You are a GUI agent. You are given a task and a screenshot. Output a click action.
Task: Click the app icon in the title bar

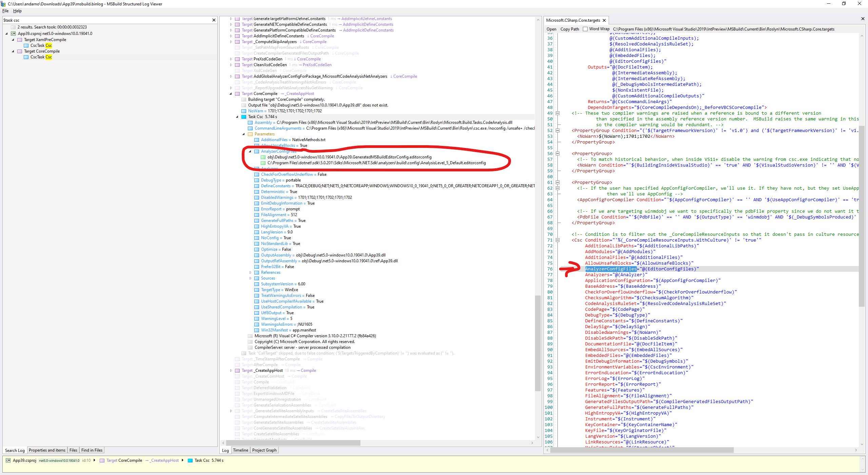pos(3,4)
